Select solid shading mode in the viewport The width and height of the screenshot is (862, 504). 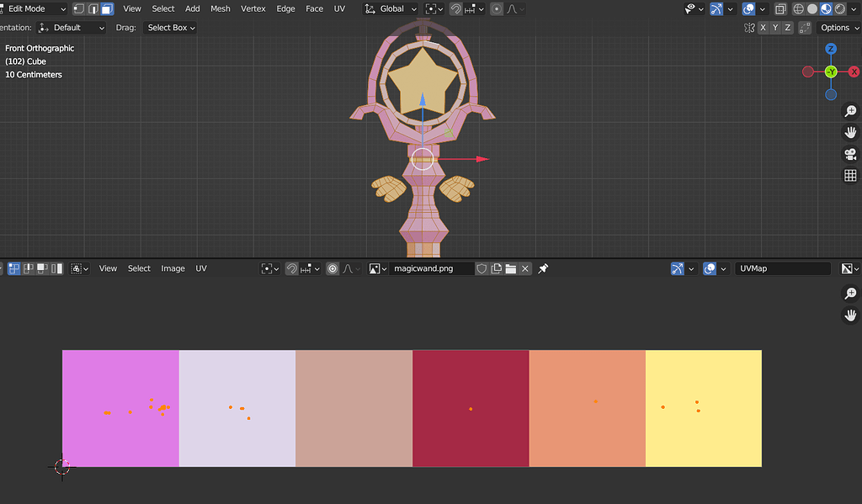(x=813, y=8)
